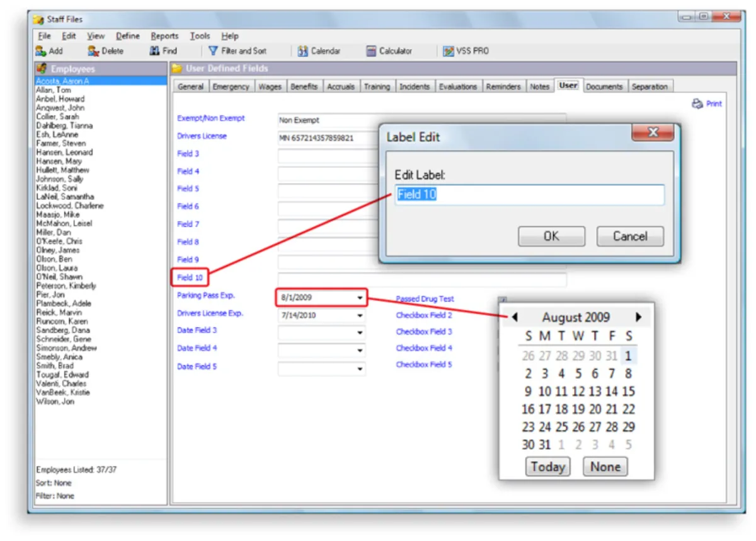Close the Label Edit dialog
The image size is (756, 541).
pos(653,132)
